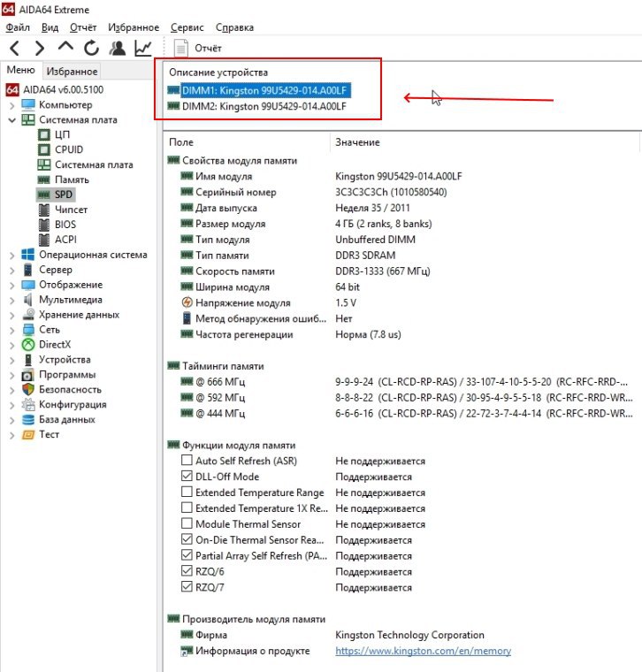Viewport: 642px width, 672px height.
Task: Open the Справка menu
Action: point(234,27)
